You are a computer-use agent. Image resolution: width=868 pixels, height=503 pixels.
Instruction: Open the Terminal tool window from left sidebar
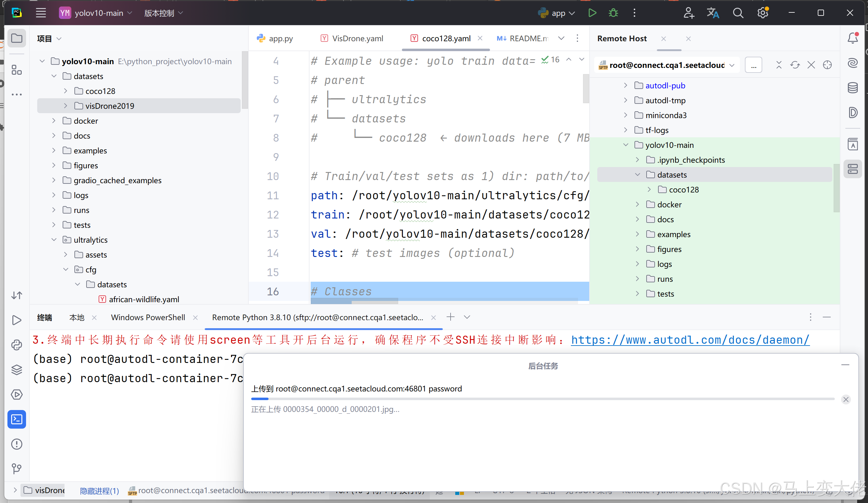tap(17, 419)
